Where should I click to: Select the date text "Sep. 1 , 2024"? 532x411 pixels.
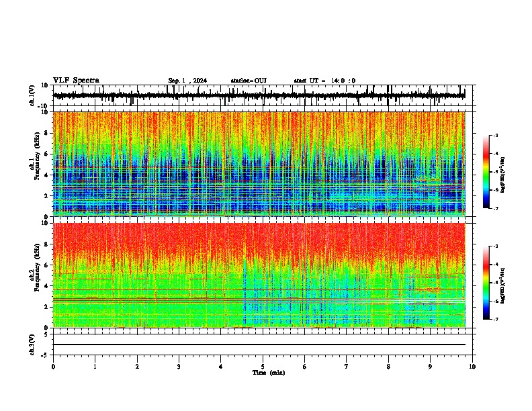(187, 81)
